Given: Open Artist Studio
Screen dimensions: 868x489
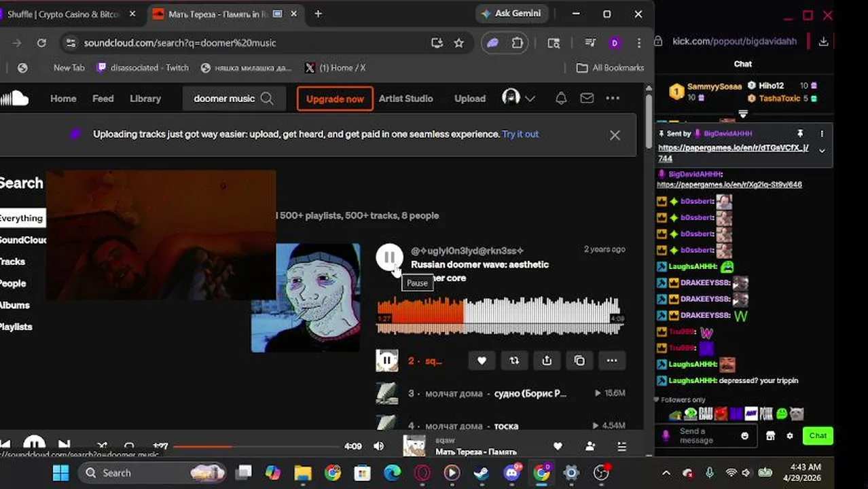Looking at the screenshot, I should click(x=405, y=98).
